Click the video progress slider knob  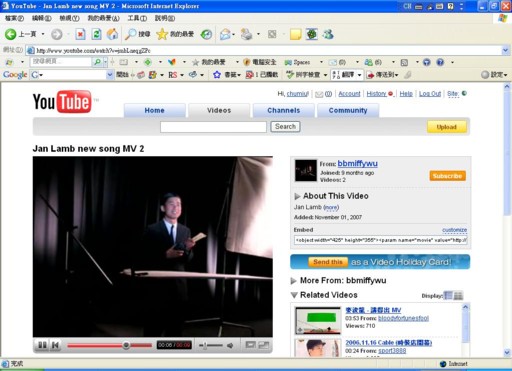[x=126, y=345]
